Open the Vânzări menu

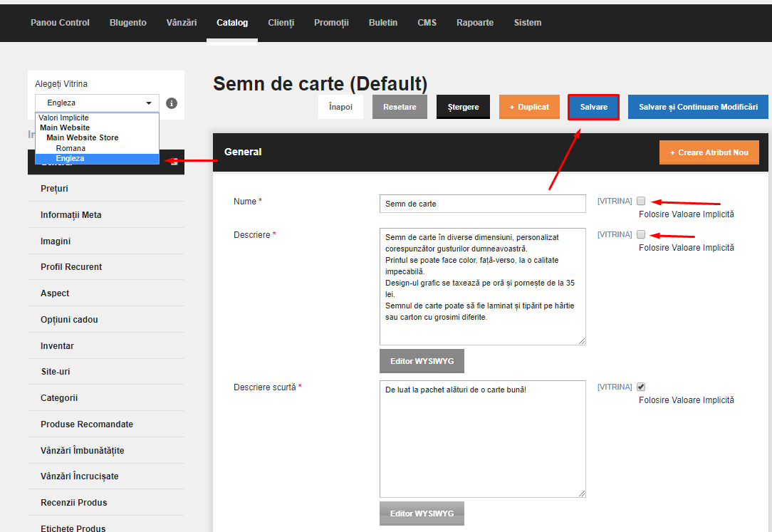coord(182,23)
